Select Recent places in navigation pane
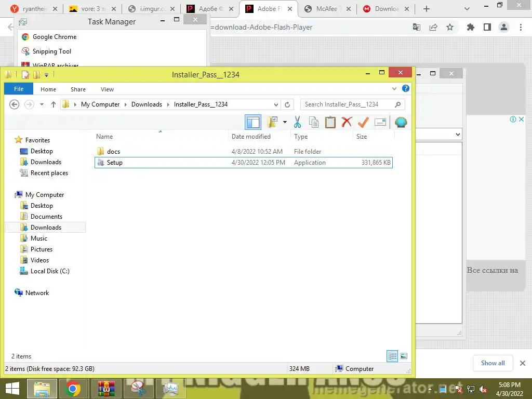532x399 pixels. [x=49, y=172]
